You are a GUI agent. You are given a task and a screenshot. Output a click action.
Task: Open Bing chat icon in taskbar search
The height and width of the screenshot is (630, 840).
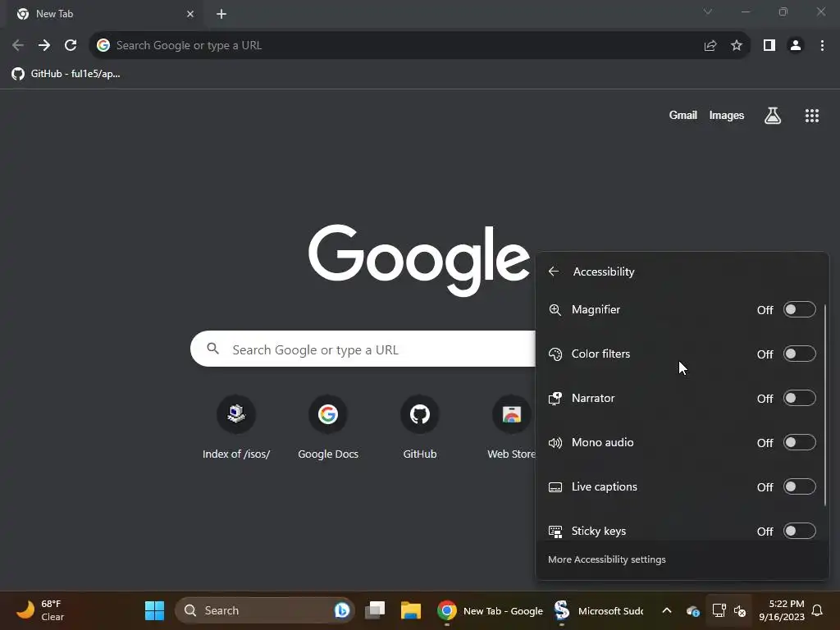[x=342, y=610]
